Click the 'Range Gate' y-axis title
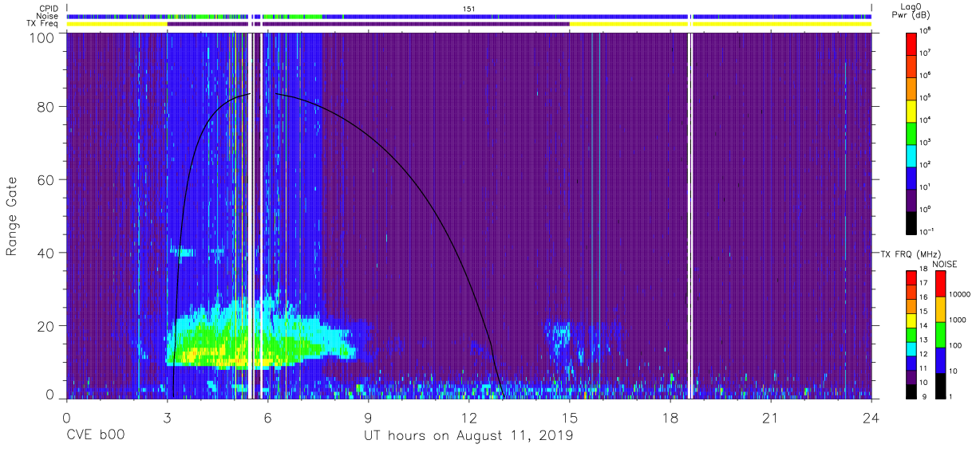980x452 pixels. [x=13, y=216]
